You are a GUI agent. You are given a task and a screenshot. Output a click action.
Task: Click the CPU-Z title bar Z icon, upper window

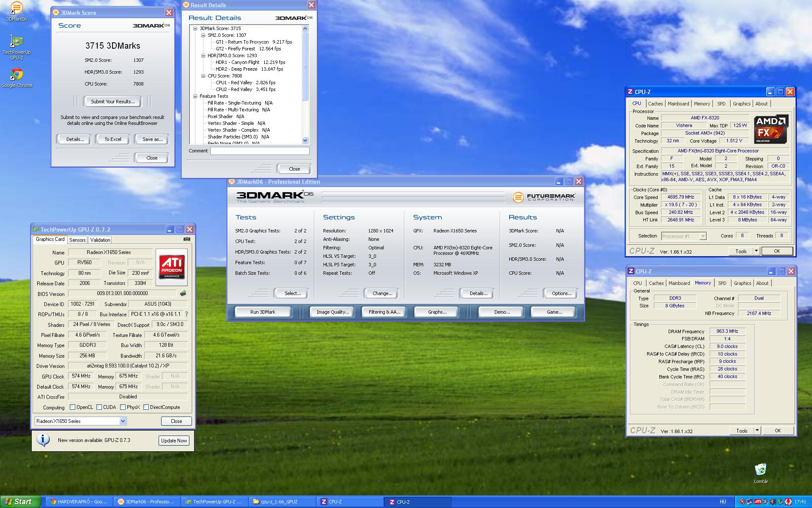631,91
